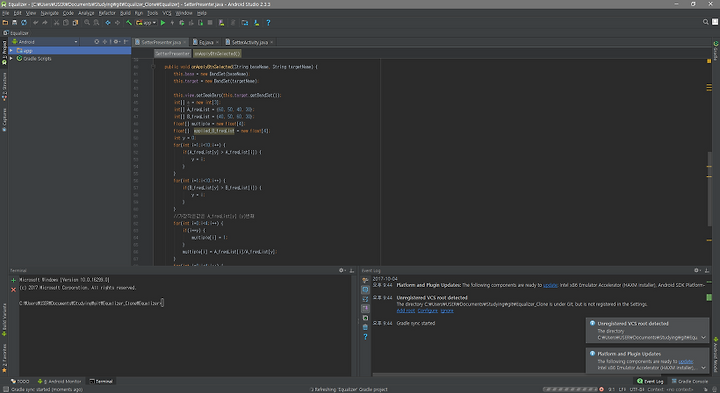Expand the Unregistered VCS root notification chevron
Viewport: 720px width, 393px height.
tap(703, 337)
